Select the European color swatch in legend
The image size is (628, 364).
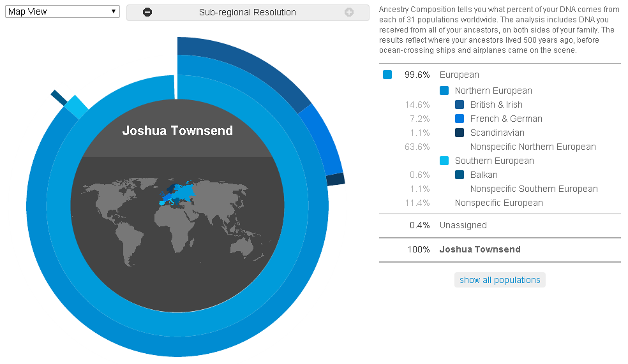pyautogui.click(x=387, y=75)
